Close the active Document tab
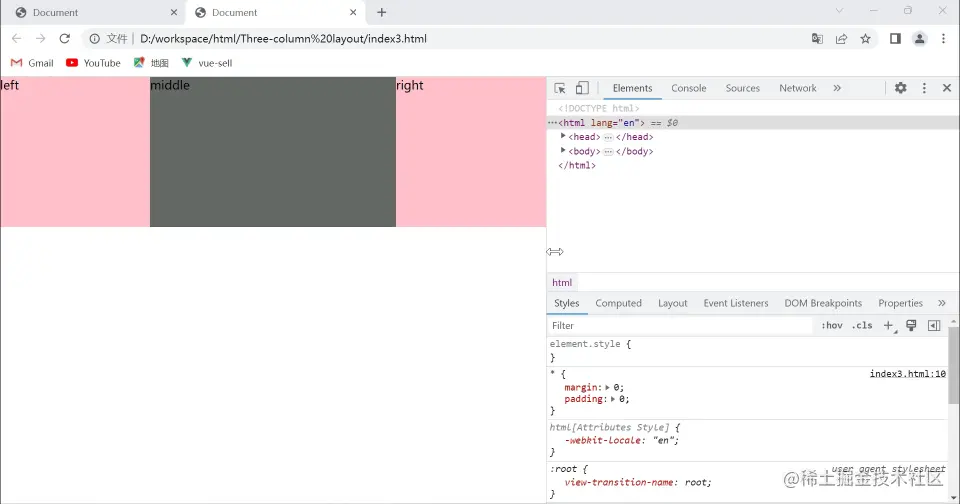 [x=353, y=12]
